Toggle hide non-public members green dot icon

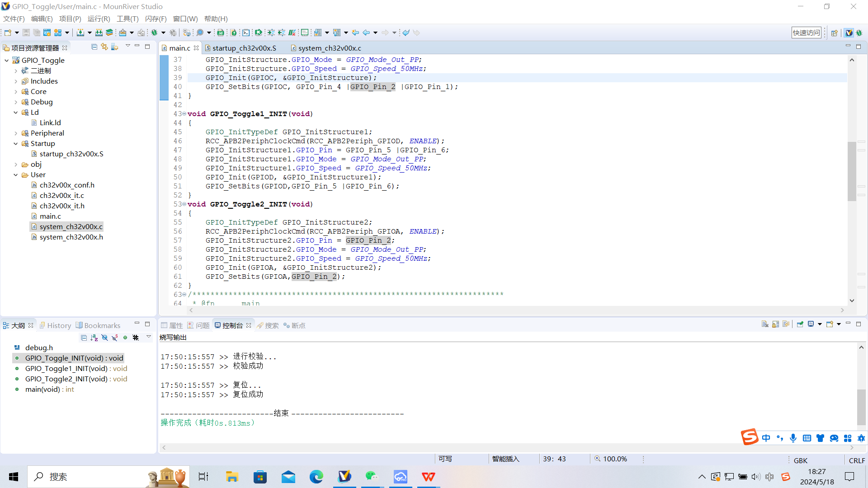coord(125,338)
